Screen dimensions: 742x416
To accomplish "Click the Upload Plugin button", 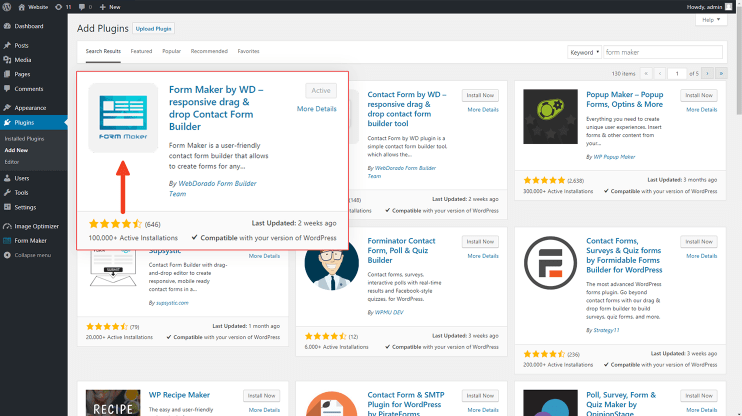I will (153, 29).
